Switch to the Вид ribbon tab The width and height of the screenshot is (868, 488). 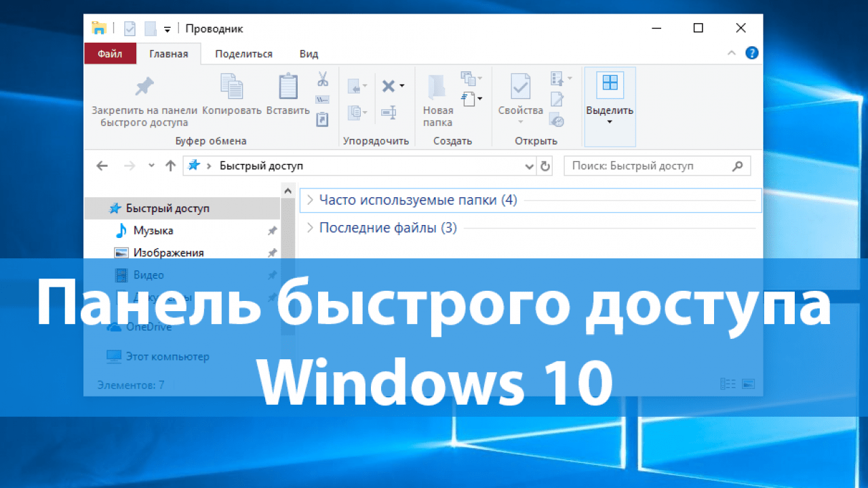coord(309,54)
